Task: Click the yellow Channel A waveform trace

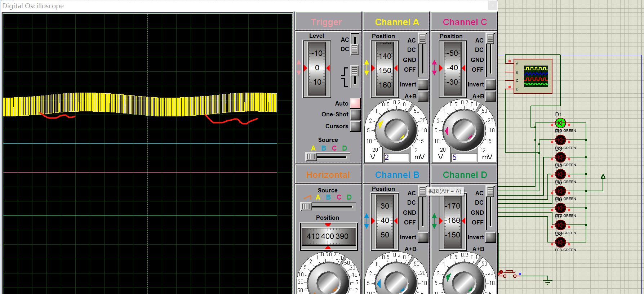Action: tap(140, 104)
